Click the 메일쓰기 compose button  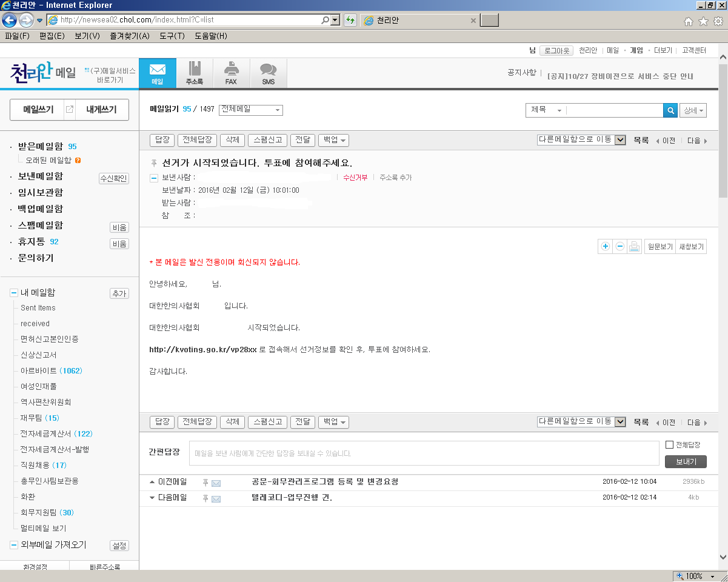(x=38, y=110)
